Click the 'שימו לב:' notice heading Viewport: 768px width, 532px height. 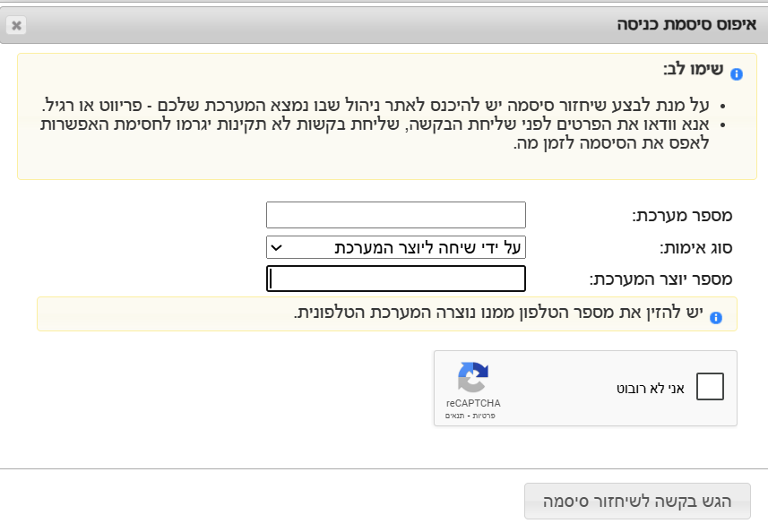(693, 70)
